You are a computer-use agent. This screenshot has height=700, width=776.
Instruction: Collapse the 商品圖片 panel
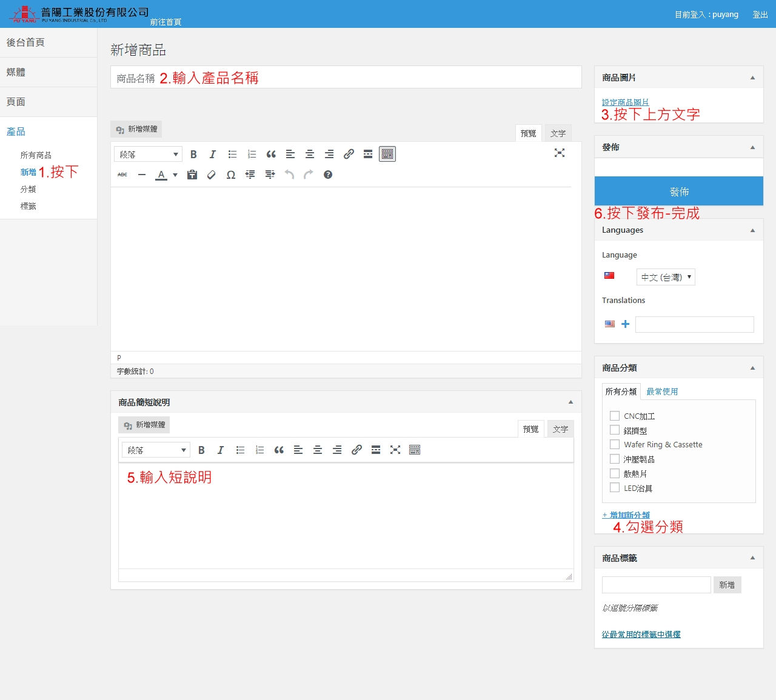752,78
